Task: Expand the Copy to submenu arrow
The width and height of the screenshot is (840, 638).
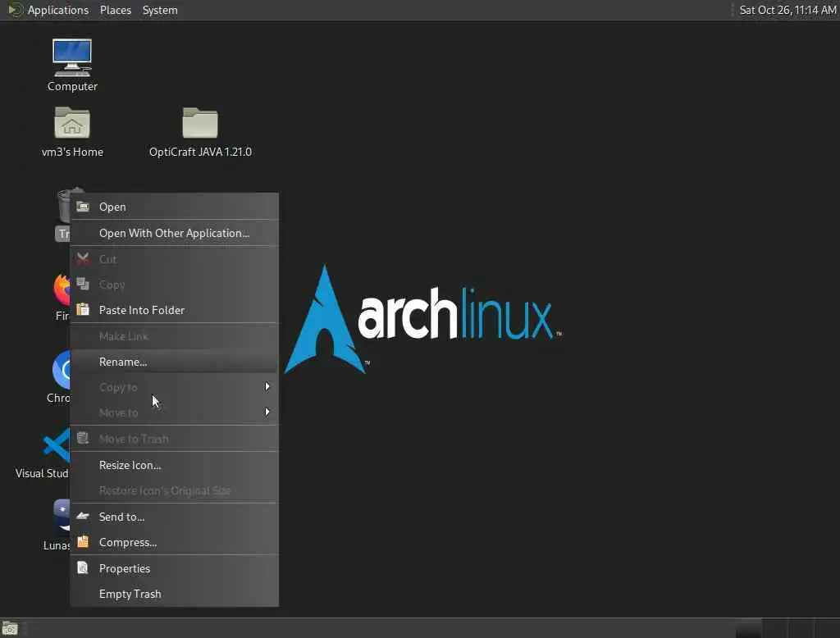Action: point(267,386)
